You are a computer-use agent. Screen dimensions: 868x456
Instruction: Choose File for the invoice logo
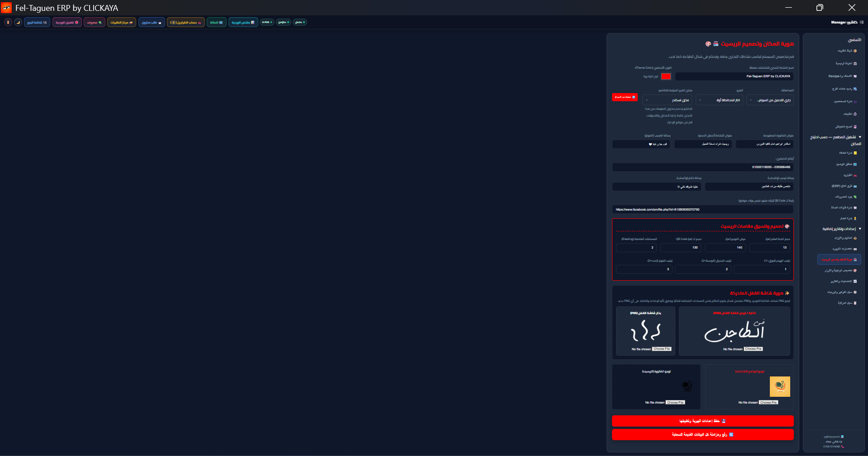(x=675, y=402)
